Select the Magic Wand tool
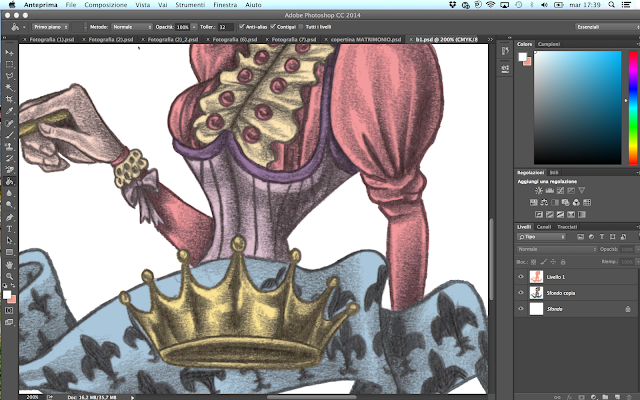640x400 pixels. (x=9, y=88)
